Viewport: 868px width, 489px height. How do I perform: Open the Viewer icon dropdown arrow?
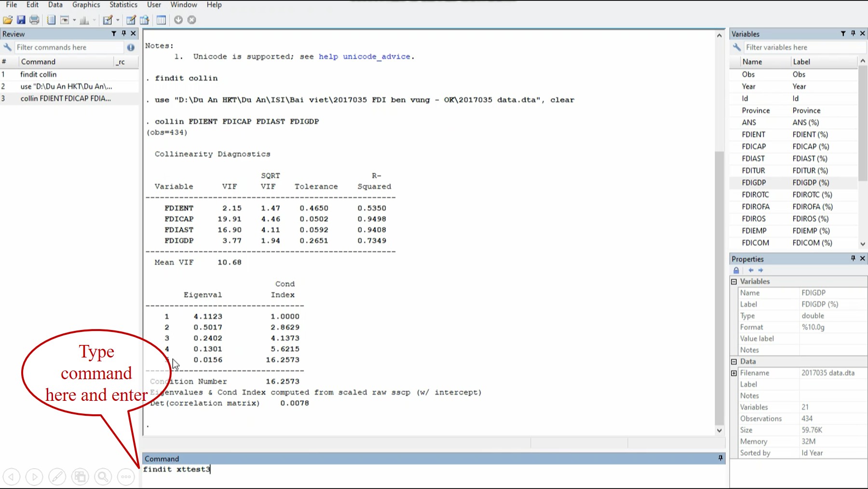click(74, 20)
